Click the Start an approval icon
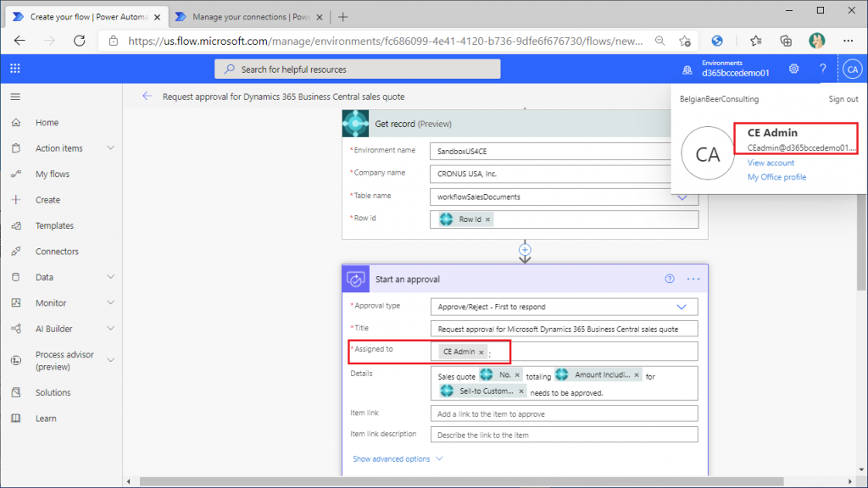Image resolution: width=868 pixels, height=488 pixels. (356, 279)
